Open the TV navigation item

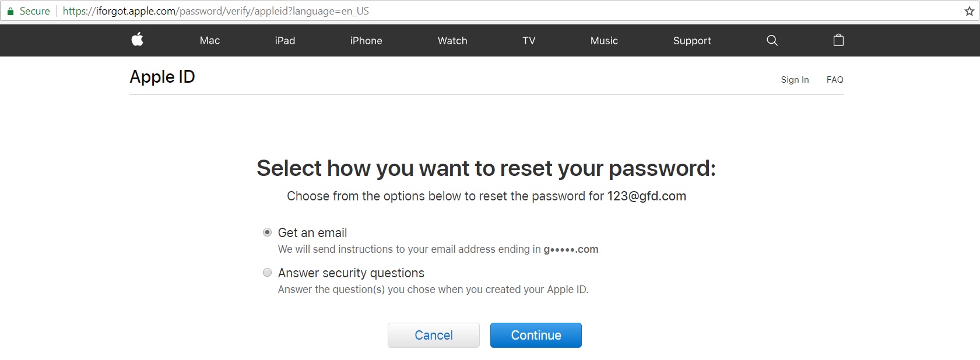pos(529,41)
